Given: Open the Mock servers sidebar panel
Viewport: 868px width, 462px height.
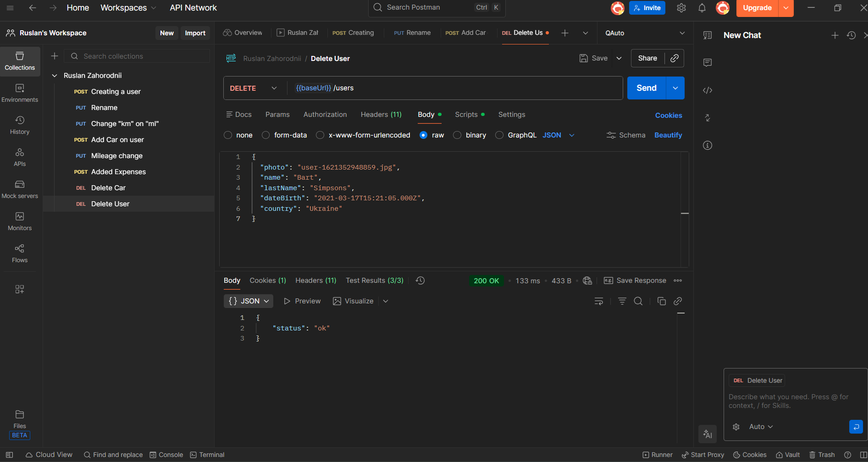Looking at the screenshot, I should point(20,189).
